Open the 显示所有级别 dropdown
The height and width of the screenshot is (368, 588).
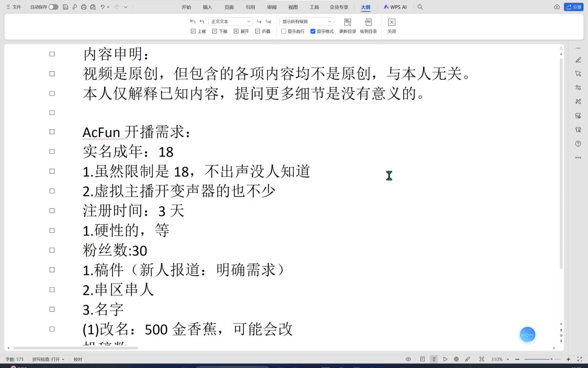306,21
